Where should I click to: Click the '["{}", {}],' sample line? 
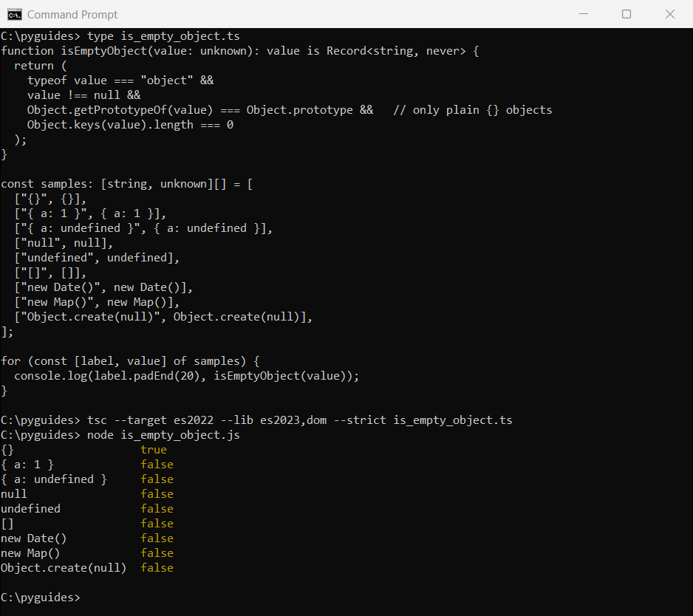(50, 199)
